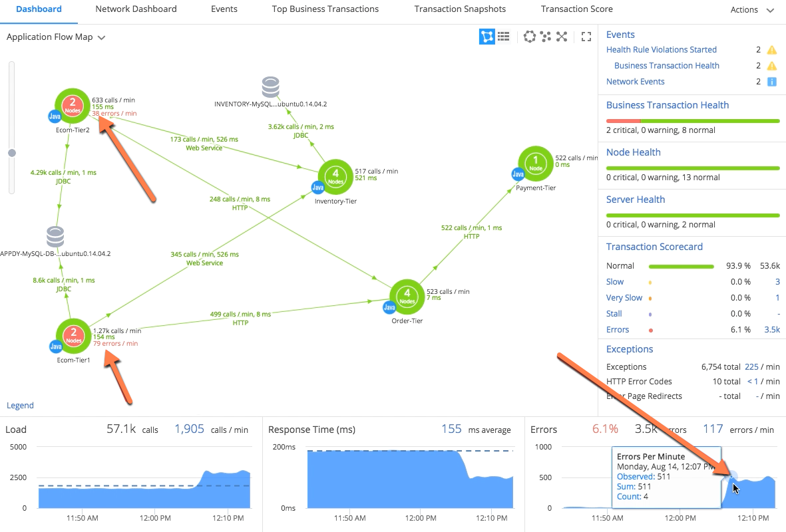Image resolution: width=786 pixels, height=532 pixels.
Task: Switch to the Events tab
Action: pyautogui.click(x=224, y=9)
